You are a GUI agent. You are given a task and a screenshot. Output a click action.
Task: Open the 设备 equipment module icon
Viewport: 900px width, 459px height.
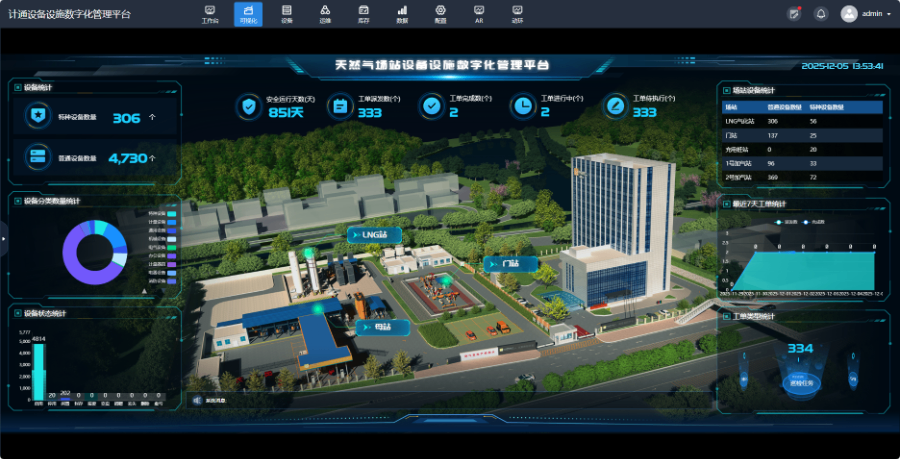click(287, 13)
